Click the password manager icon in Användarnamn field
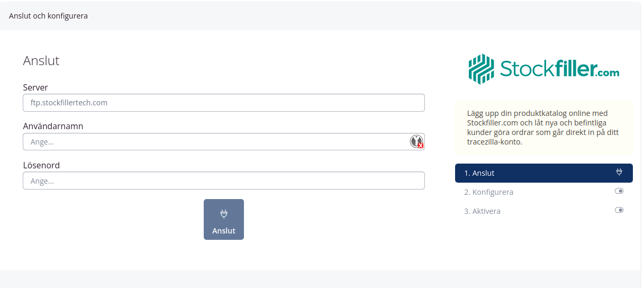 click(x=417, y=141)
